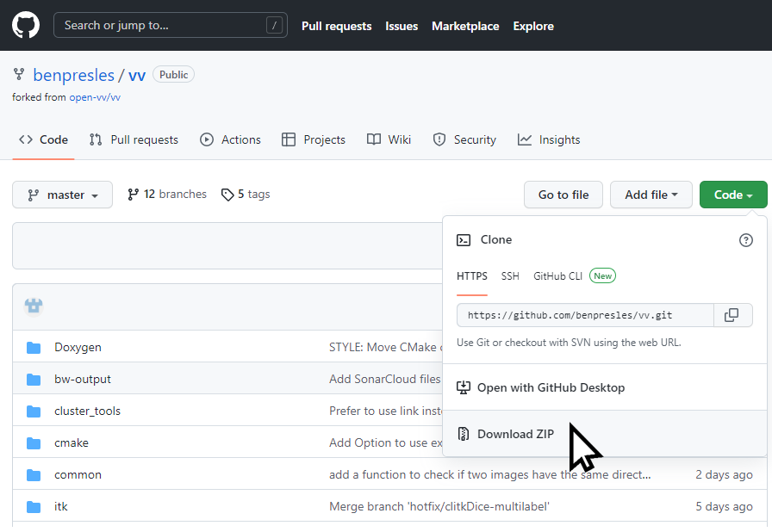
Task: Click the cmake folder icon
Action: point(34,443)
